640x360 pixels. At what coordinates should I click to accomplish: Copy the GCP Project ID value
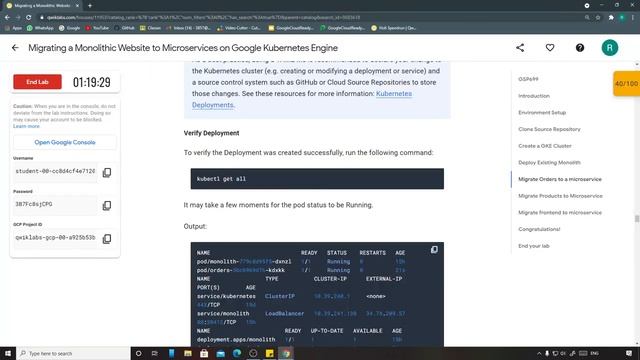click(x=107, y=239)
